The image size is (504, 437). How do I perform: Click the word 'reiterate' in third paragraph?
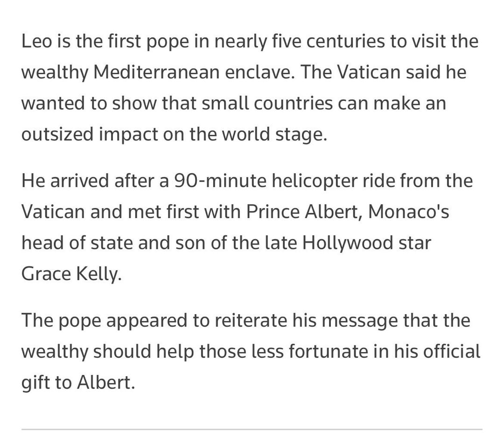click(x=243, y=321)
